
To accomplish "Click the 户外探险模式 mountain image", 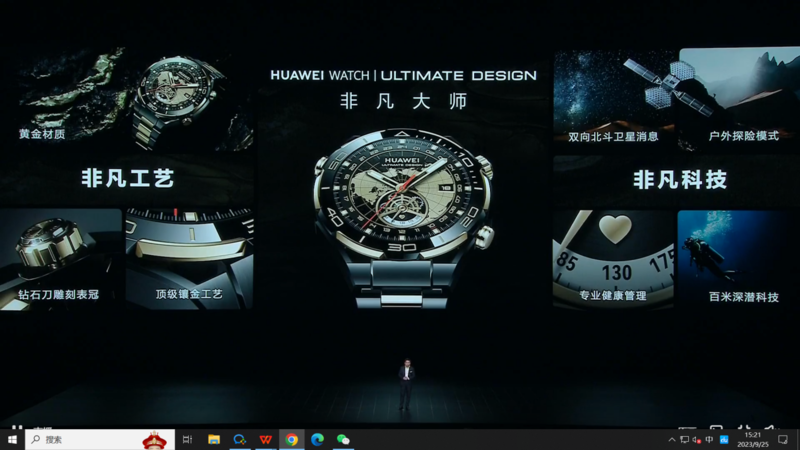I will tap(739, 99).
